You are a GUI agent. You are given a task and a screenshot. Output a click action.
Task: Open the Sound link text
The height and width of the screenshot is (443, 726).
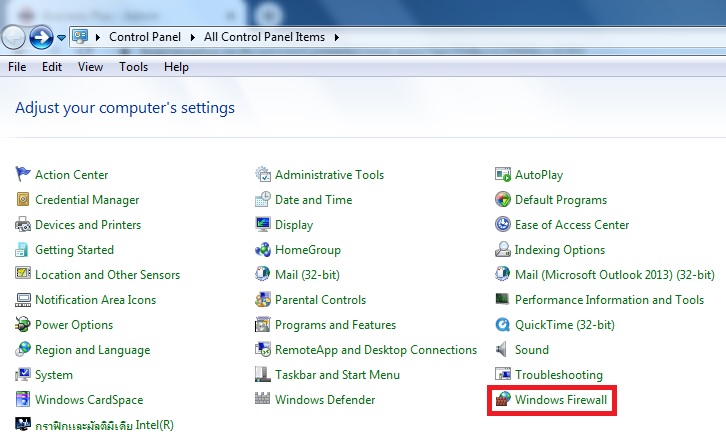point(532,349)
